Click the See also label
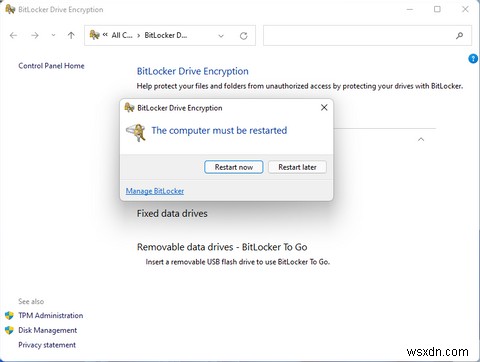480x362 pixels. 31,301
